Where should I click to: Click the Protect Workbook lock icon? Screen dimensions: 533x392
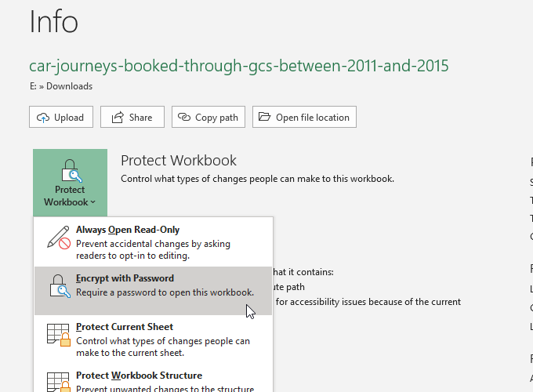pos(70,170)
